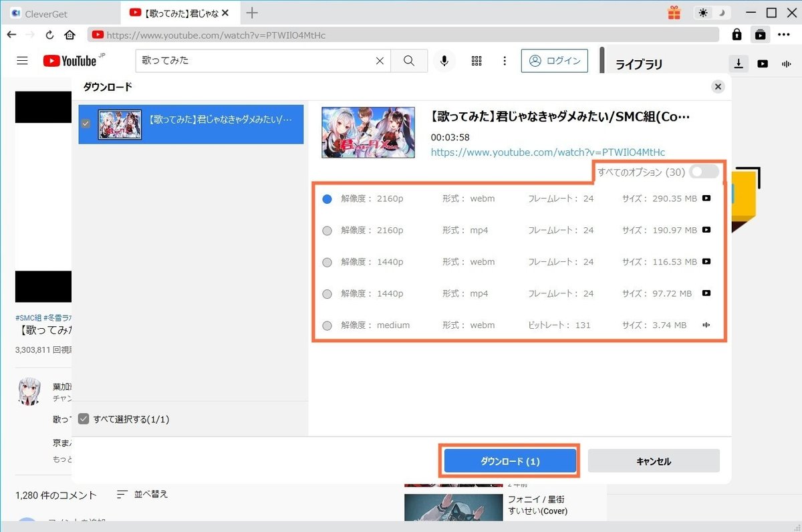802x532 pixels.
Task: Click video type icon on 190.97 MB row
Action: (706, 230)
